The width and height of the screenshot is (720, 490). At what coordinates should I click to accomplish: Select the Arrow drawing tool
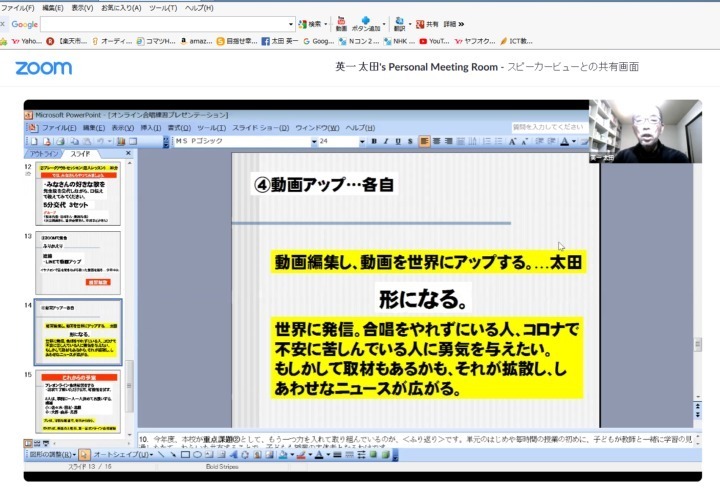(x=173, y=455)
